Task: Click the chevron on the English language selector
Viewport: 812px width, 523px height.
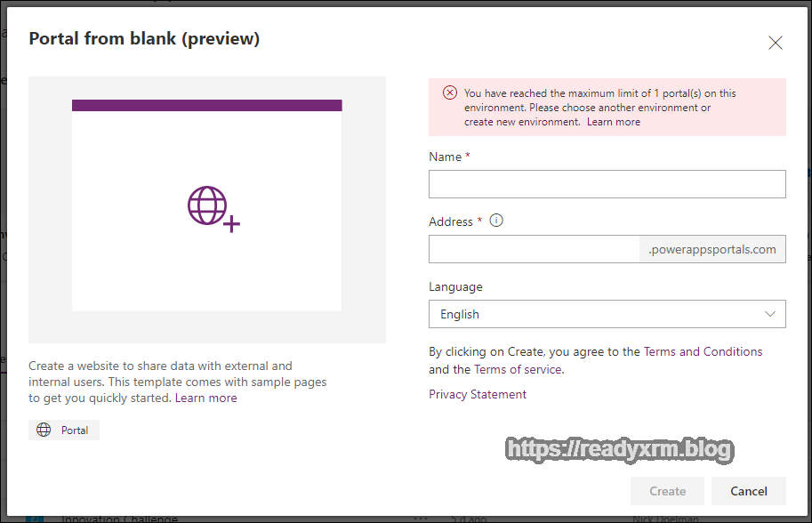Action: (x=770, y=314)
